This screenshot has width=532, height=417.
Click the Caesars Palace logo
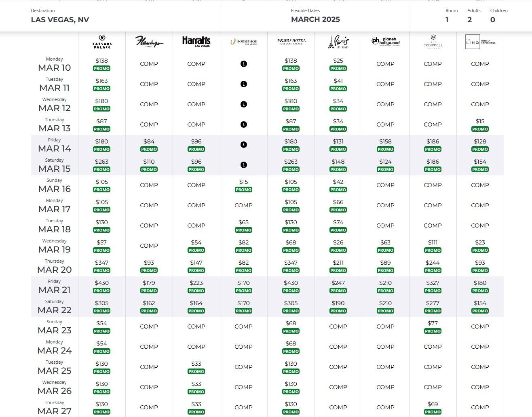coord(102,42)
